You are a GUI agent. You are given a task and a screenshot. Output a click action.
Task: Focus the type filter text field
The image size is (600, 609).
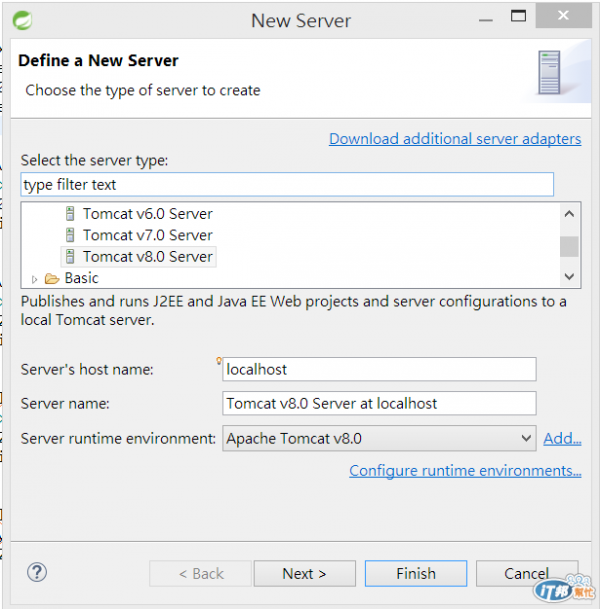287,184
